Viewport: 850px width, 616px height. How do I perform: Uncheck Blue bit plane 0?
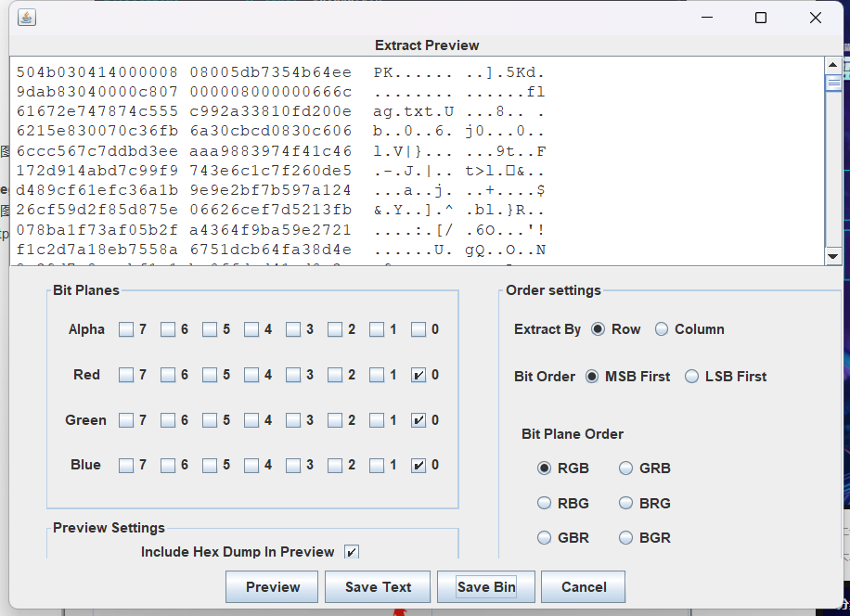[x=419, y=466]
